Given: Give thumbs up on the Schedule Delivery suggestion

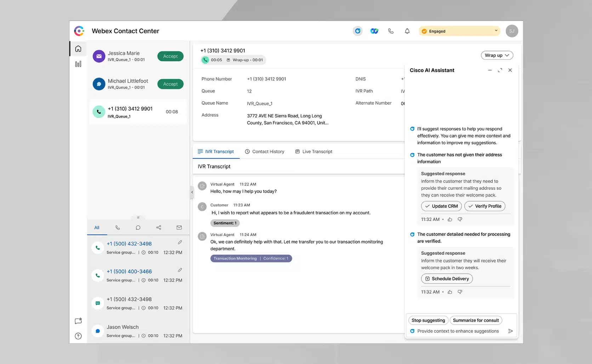Looking at the screenshot, I should [450, 292].
